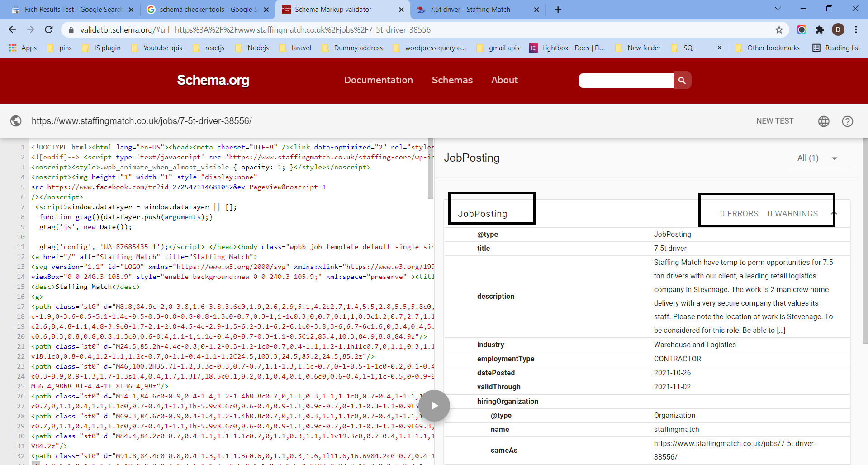Open the Documentation menu item

(x=378, y=80)
